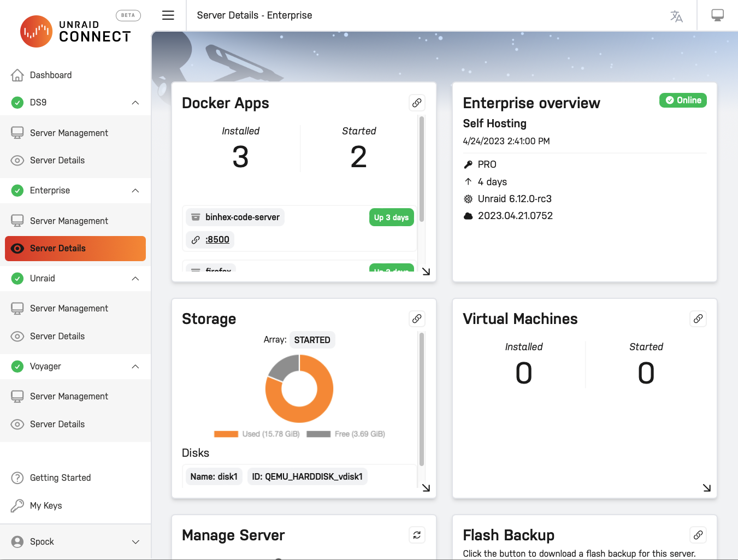
Task: Click the ID: QEMU_HARDDISK_vdisk1 label
Action: pos(308,476)
